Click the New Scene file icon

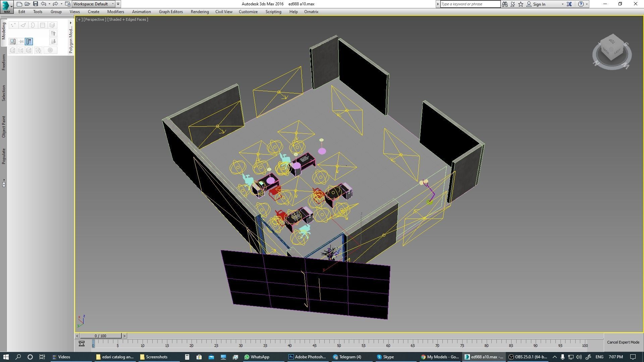[19, 4]
